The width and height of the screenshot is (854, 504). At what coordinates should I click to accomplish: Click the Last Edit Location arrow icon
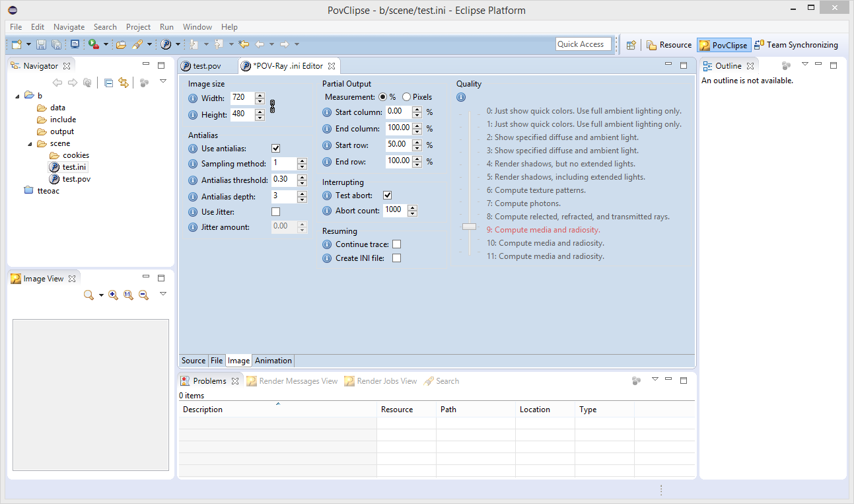pos(244,44)
